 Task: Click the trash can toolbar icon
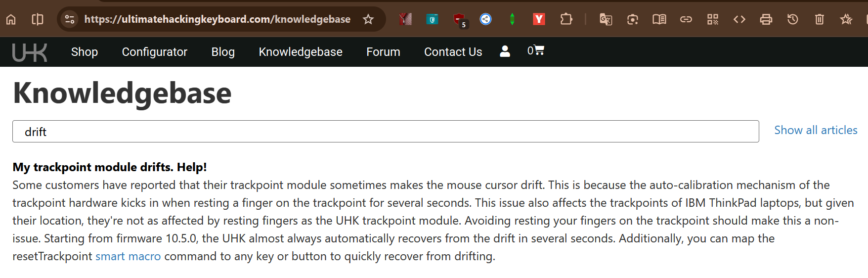[x=820, y=19]
